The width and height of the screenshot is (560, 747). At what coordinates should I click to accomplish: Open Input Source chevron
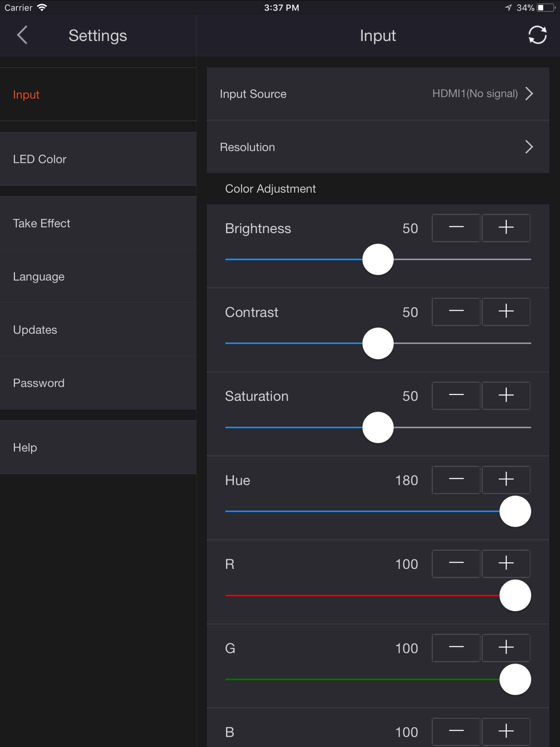[x=529, y=94]
